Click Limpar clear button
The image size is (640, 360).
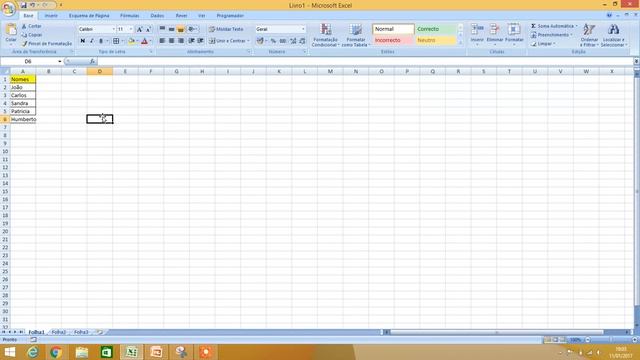(x=544, y=44)
